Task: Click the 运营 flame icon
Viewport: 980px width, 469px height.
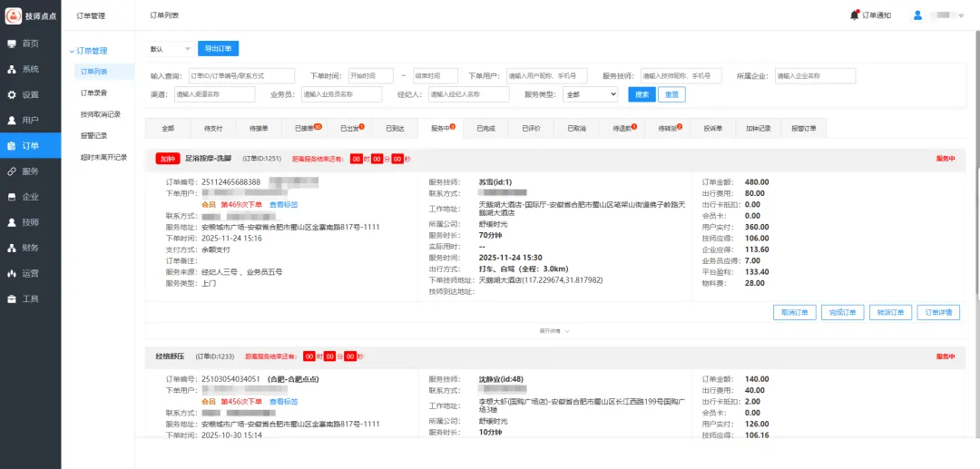Action: point(12,273)
